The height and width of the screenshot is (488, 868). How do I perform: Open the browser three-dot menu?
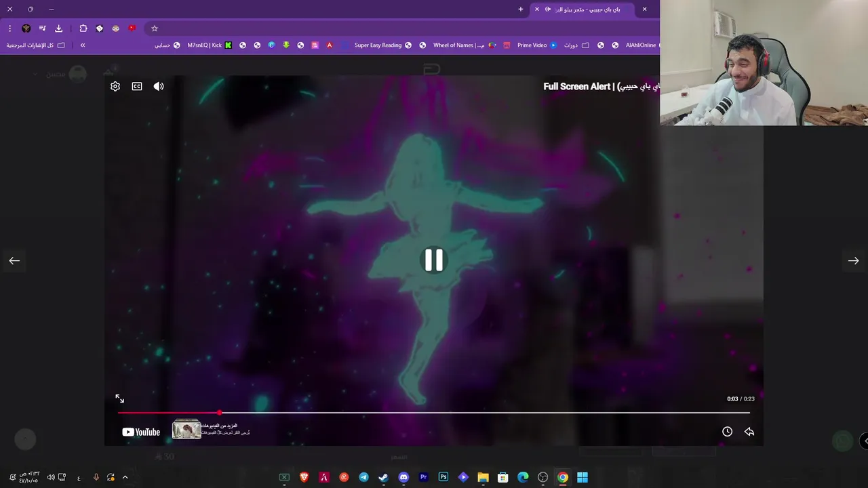click(x=9, y=28)
